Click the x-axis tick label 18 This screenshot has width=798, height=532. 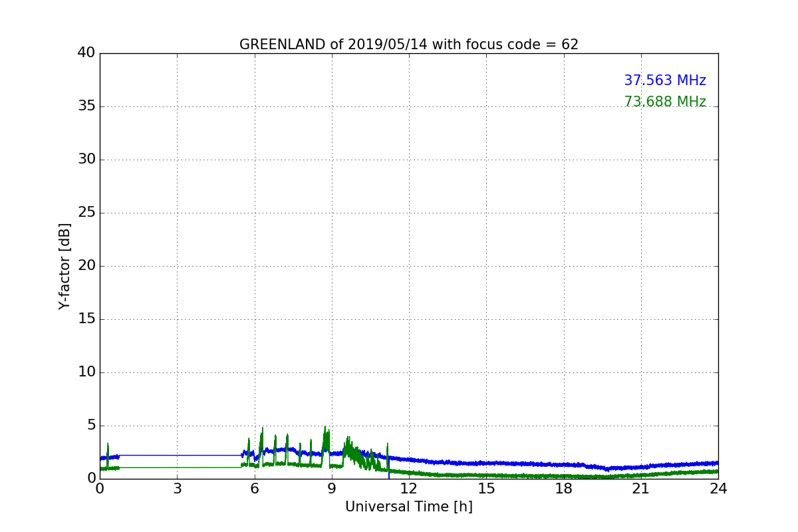(563, 489)
